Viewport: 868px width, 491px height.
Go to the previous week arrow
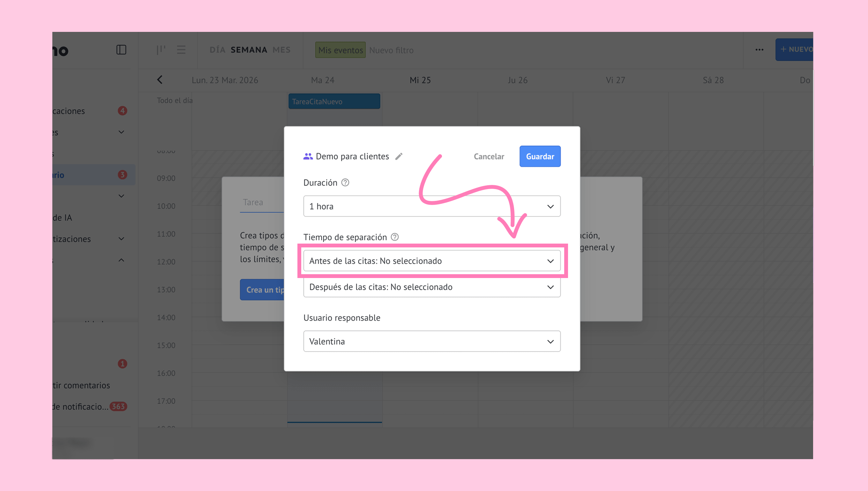(160, 80)
